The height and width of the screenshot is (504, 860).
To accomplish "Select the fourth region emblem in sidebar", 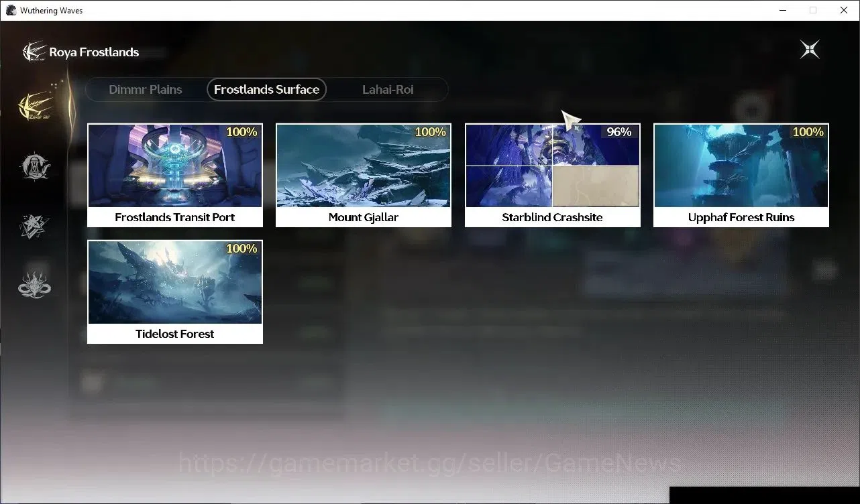I will point(35,286).
